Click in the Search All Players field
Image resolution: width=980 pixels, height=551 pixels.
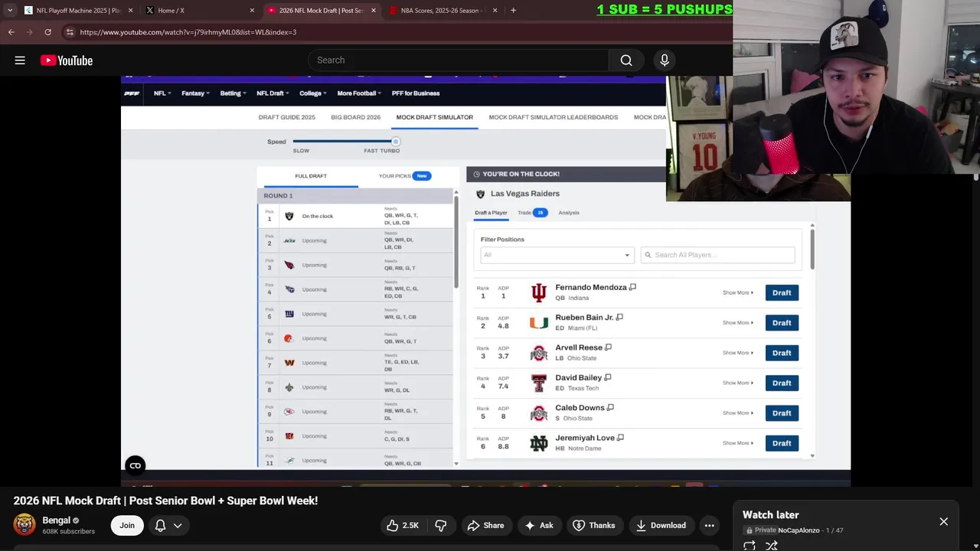pos(717,255)
